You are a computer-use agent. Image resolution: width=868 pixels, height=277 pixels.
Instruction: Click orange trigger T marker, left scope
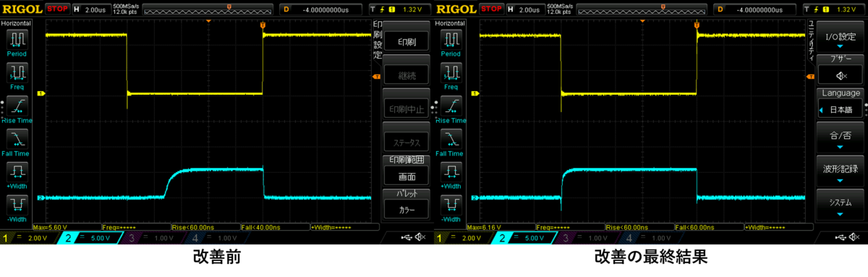(263, 26)
